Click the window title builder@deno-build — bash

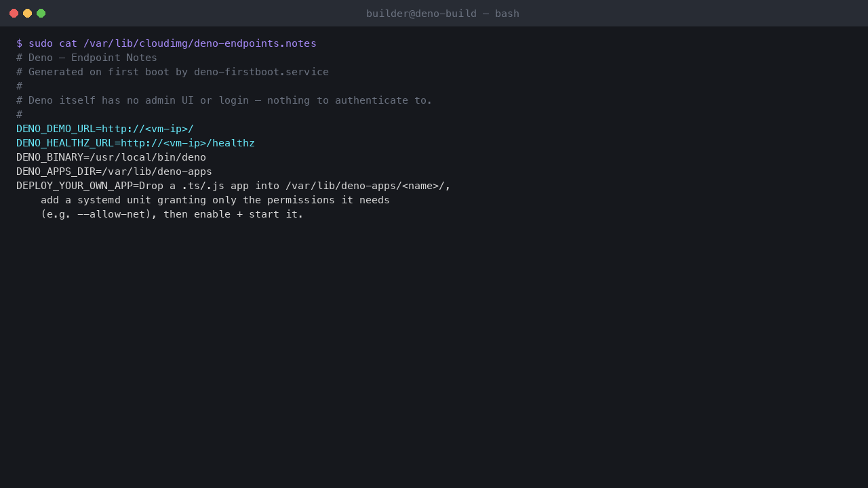(x=443, y=14)
